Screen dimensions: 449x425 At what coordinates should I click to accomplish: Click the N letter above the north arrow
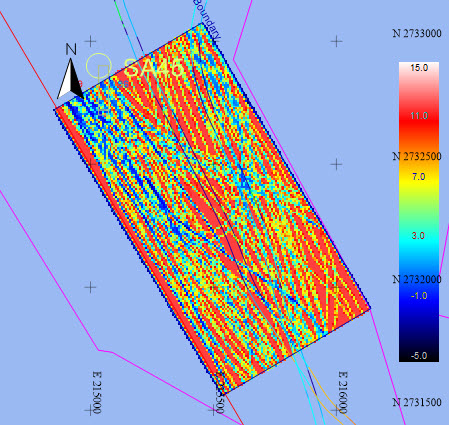pyautogui.click(x=71, y=49)
